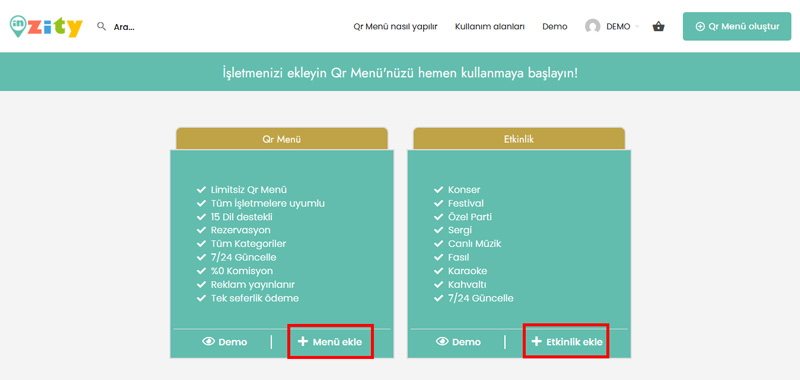
Task: Select the Etkinlik card header
Action: coord(519,138)
